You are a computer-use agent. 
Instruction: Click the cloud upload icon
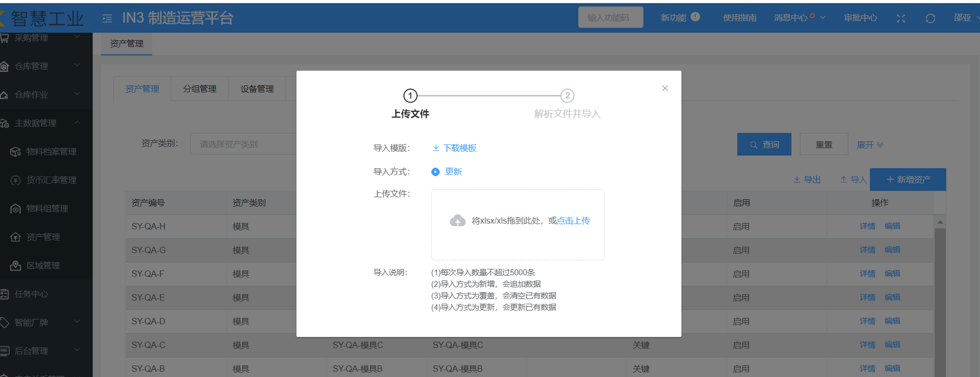point(458,221)
